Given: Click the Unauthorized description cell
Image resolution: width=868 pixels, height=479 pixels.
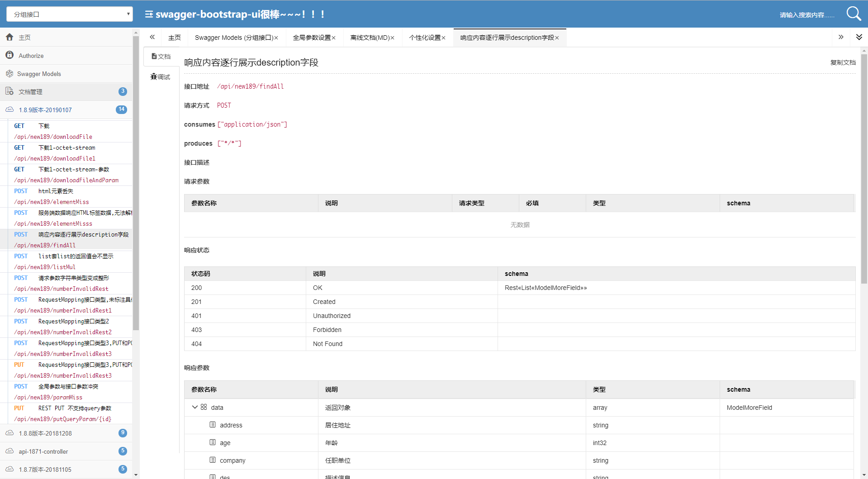Looking at the screenshot, I should click(402, 316).
